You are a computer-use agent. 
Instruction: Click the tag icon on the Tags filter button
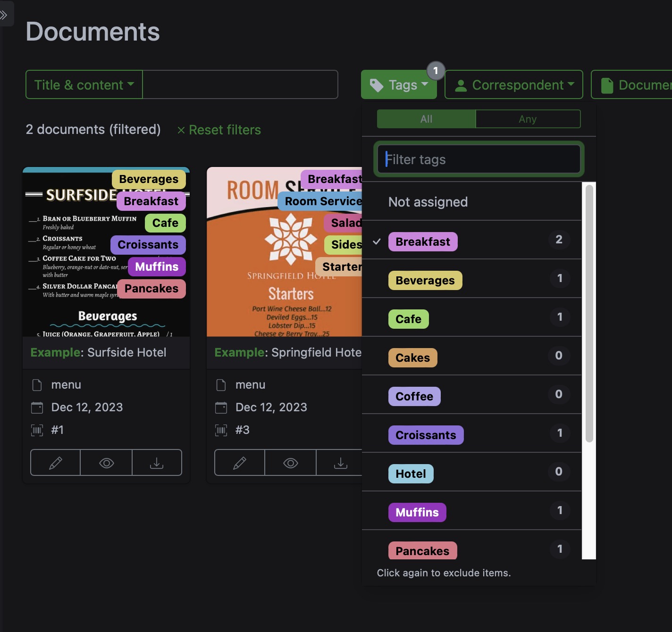click(x=377, y=84)
